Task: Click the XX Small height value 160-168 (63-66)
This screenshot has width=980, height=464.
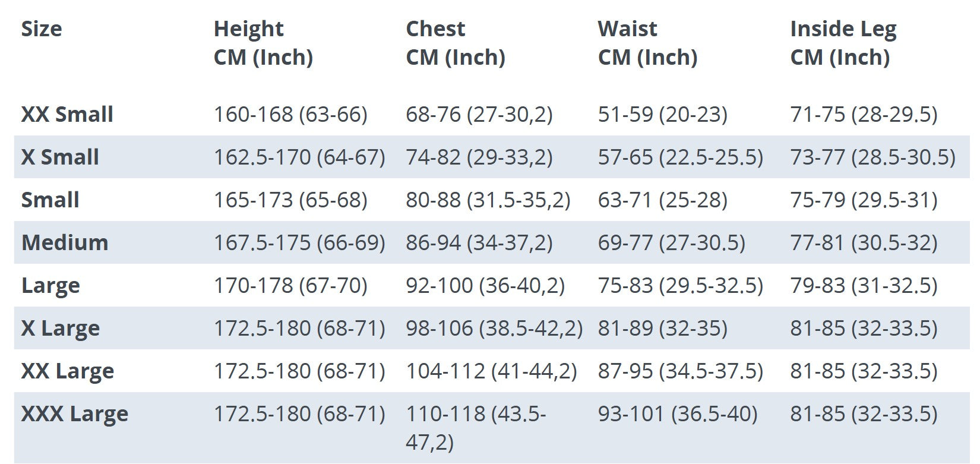Action: [290, 114]
